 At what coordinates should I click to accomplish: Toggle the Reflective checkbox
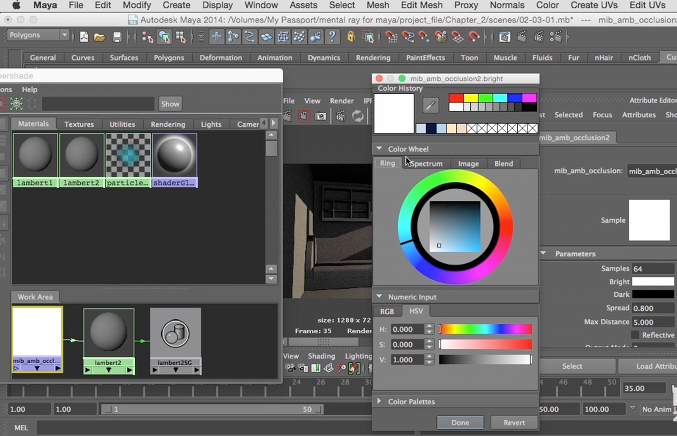tap(635, 335)
